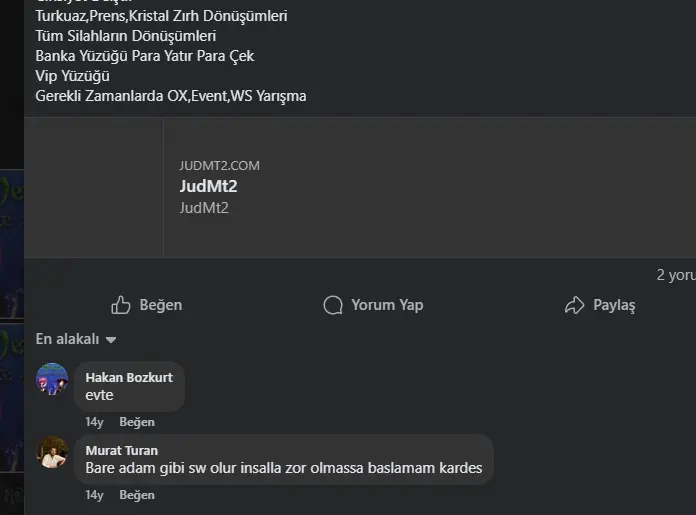This screenshot has height=515, width=696.
Task: Like Hakan Bozkurt's comment with Beğen
Action: [x=137, y=422]
